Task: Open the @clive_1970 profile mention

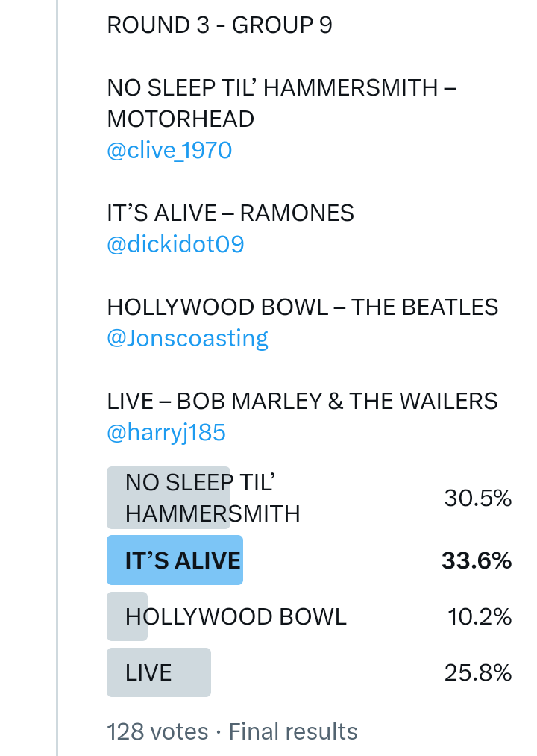Action: pos(169,151)
